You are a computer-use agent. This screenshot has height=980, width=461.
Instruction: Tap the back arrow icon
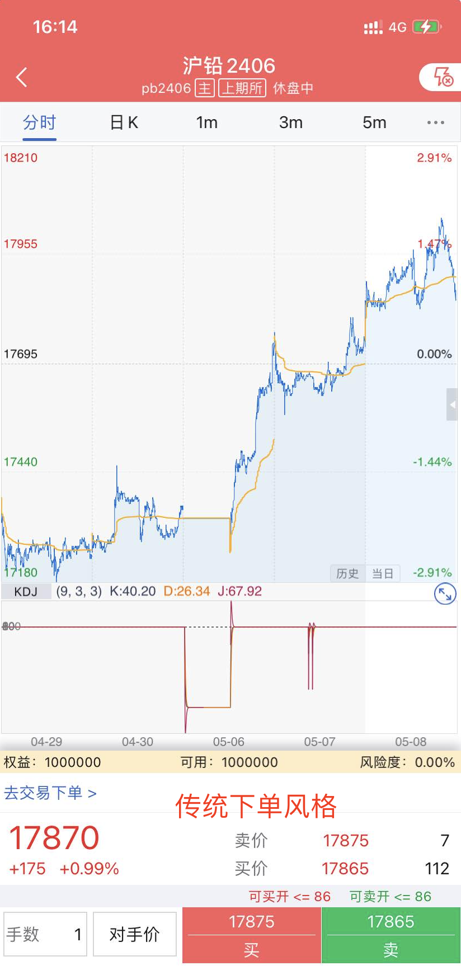22,77
